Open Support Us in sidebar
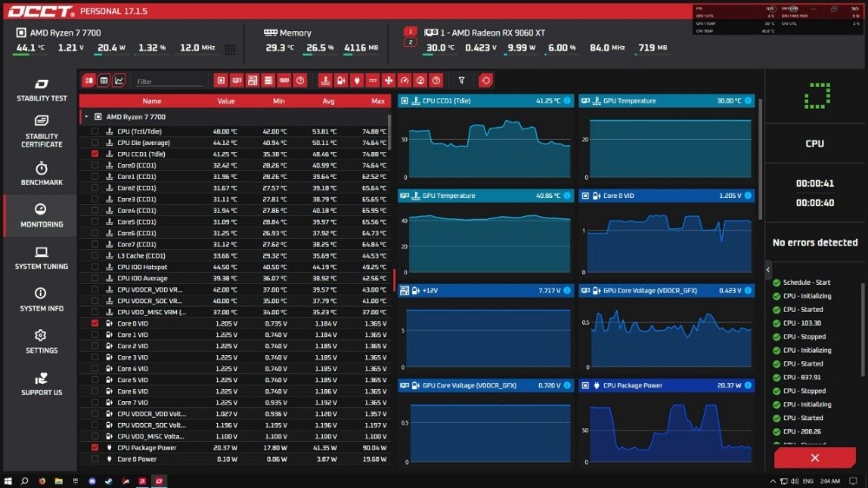The width and height of the screenshot is (868, 488). pos(42,384)
